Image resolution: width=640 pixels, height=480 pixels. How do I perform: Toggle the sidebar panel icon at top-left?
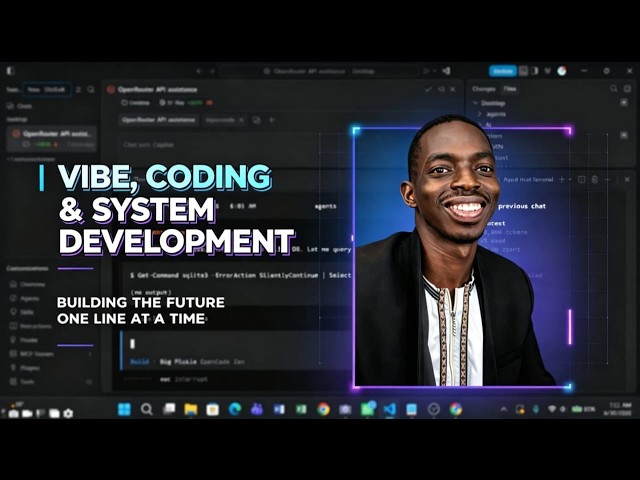coord(11,71)
